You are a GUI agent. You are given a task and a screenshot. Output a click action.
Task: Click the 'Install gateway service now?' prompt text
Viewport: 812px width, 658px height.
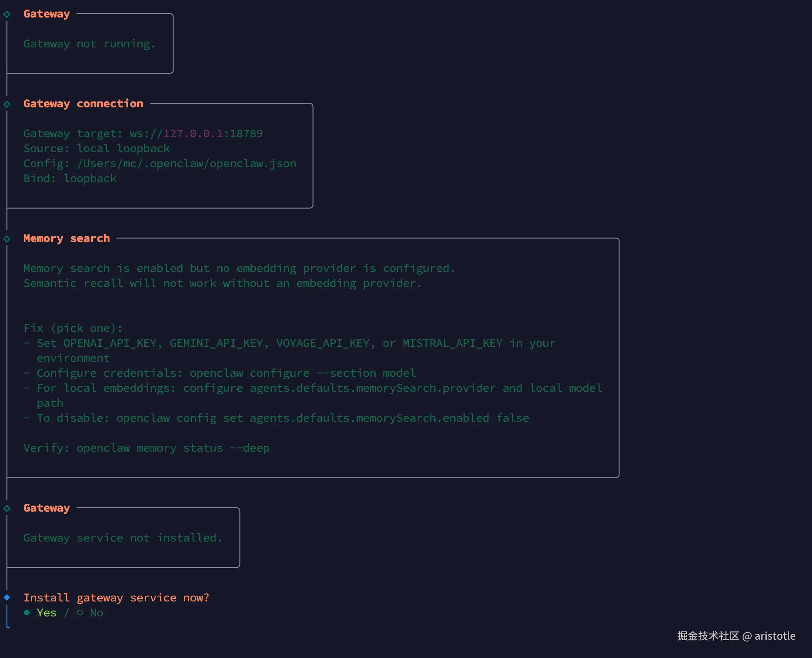pos(116,598)
